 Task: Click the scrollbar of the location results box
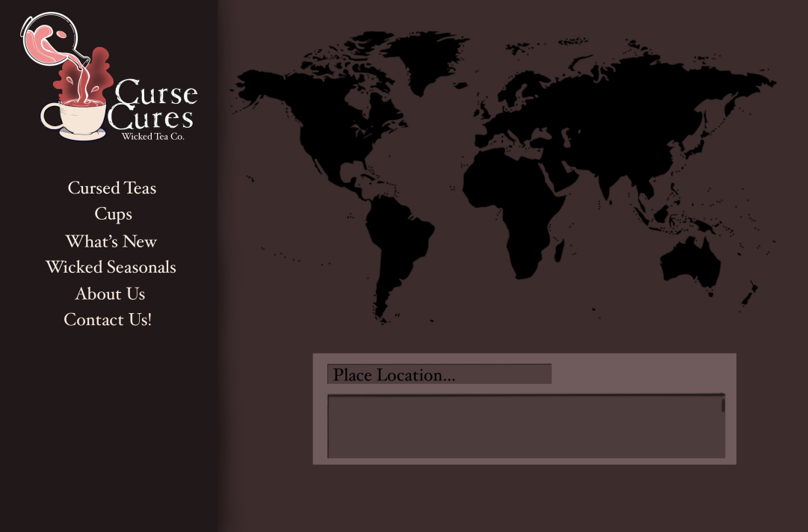722,407
